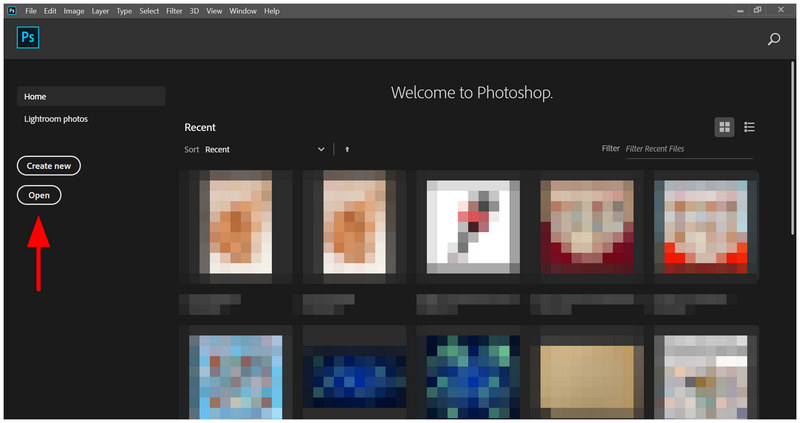
Task: Open the File menu
Action: (x=31, y=11)
